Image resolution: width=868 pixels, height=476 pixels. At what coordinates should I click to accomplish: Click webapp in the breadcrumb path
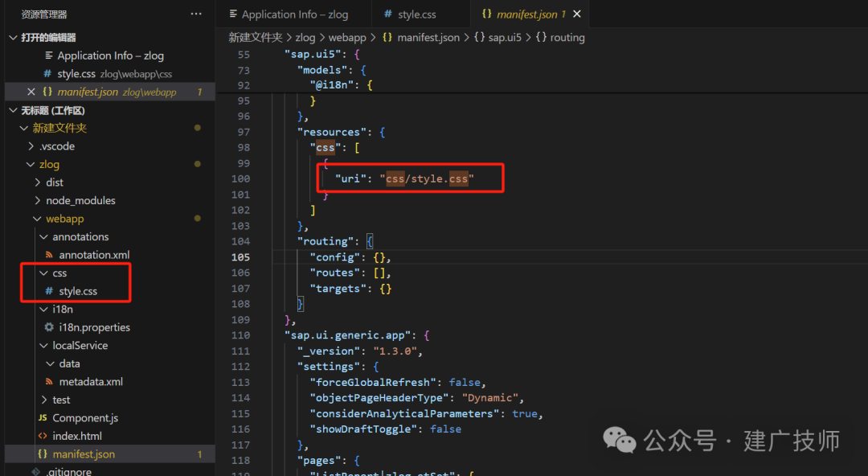(347, 37)
